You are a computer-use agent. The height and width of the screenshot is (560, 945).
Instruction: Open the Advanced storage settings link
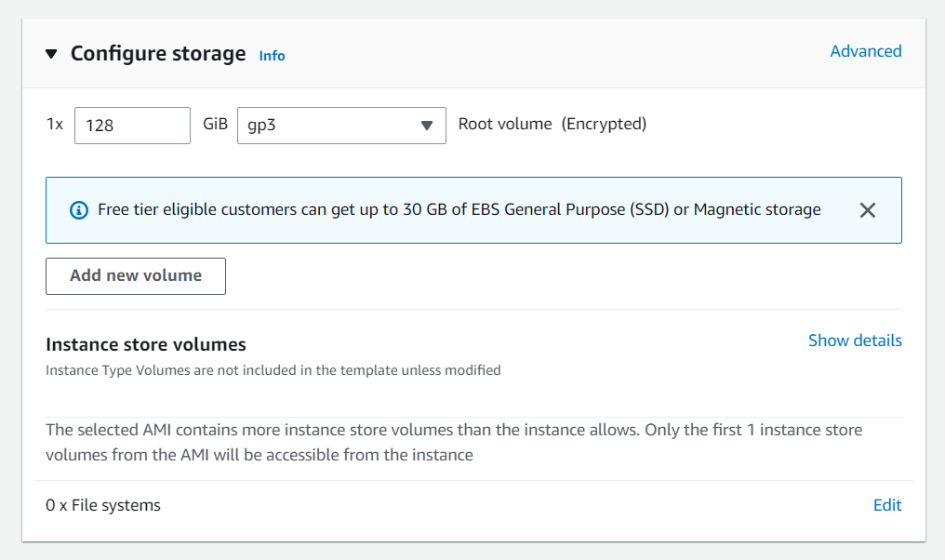[865, 51]
